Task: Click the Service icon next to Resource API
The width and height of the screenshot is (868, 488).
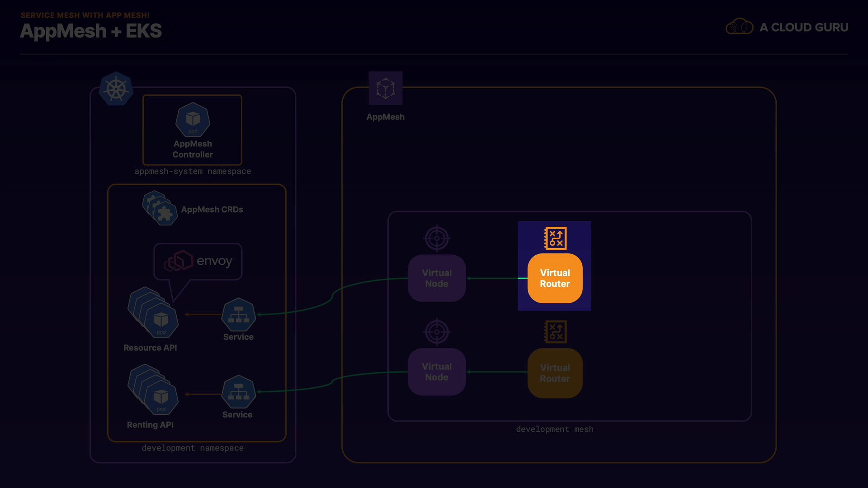Action: coord(238,315)
